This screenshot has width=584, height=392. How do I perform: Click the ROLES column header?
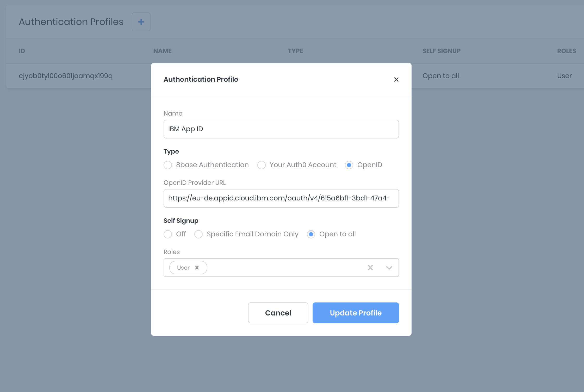566,51
